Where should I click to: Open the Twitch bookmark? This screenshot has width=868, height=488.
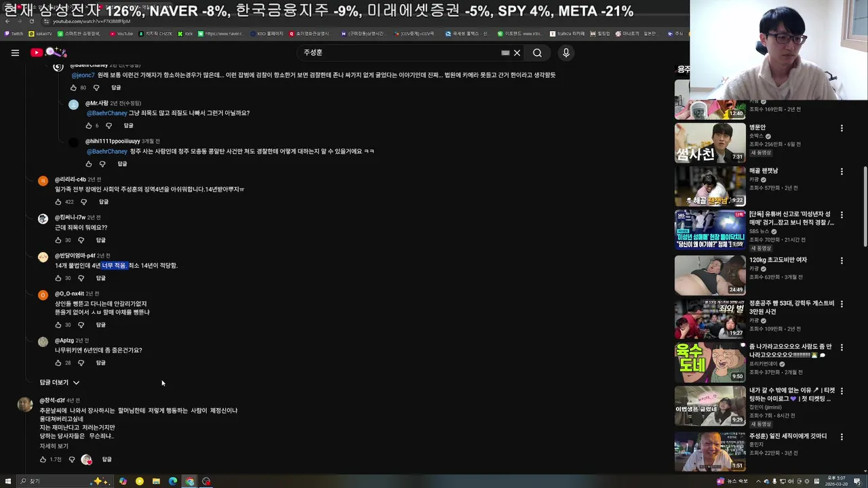[x=14, y=33]
